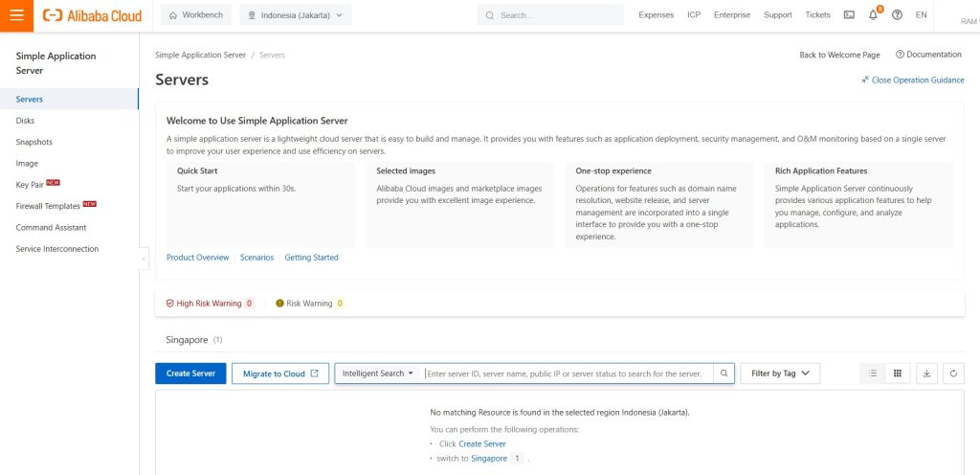Click the One-stop experience card
980x475 pixels.
[659, 205]
